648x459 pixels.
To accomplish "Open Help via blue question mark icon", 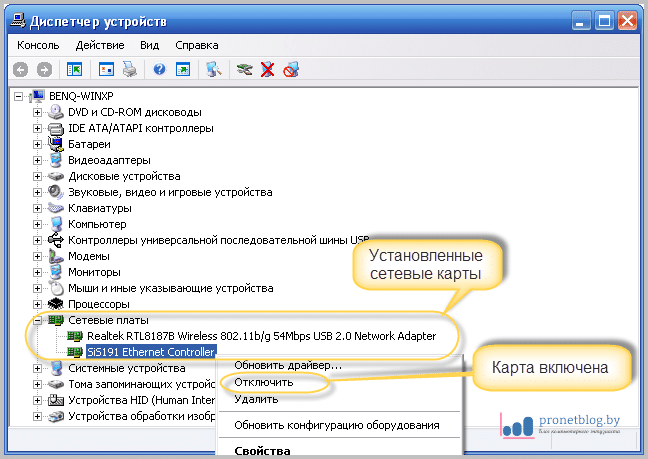I will [159, 69].
